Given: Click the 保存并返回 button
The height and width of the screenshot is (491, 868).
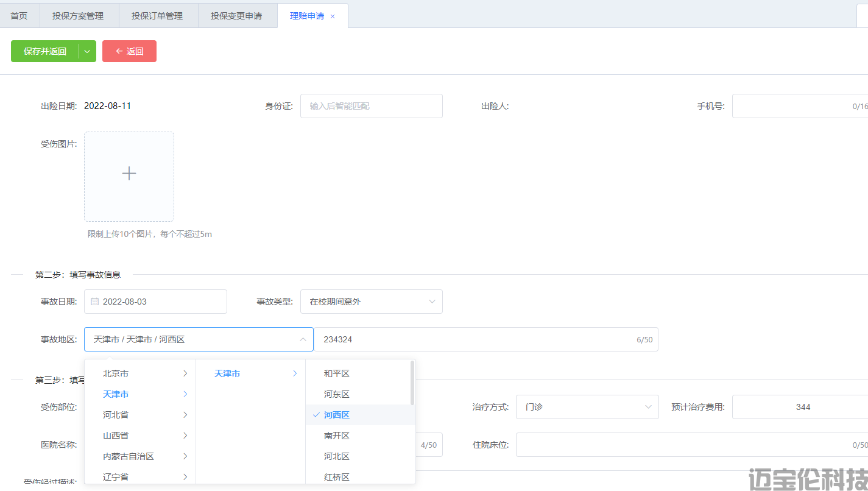Looking at the screenshot, I should [x=45, y=51].
